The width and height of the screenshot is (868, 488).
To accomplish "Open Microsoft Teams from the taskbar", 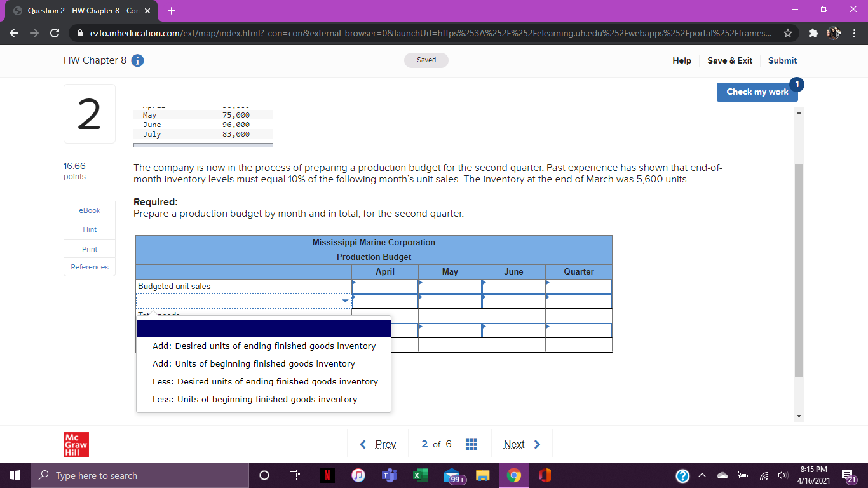I will pos(390,475).
